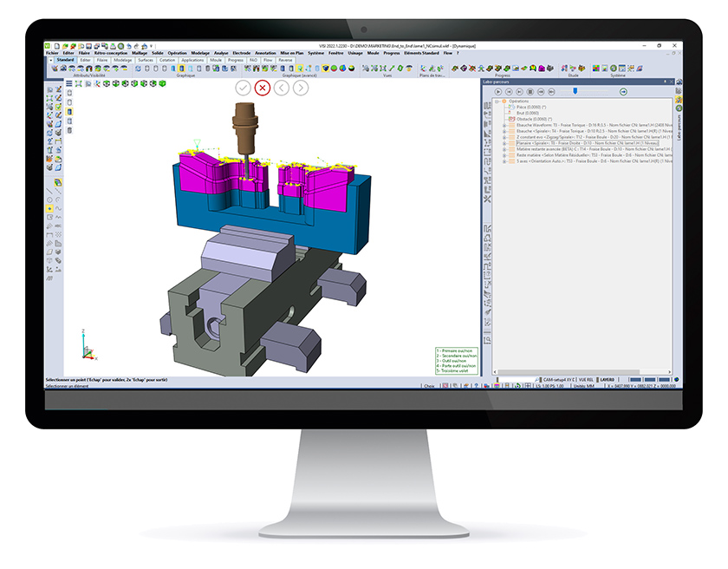Click the green checkmark validate icon
The width and height of the screenshot is (728, 569).
tap(244, 88)
